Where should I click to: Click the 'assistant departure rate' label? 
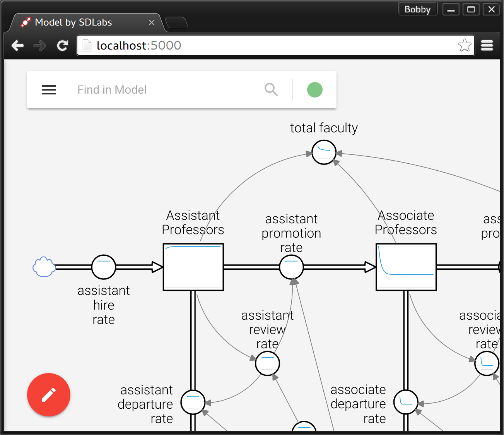tap(145, 404)
